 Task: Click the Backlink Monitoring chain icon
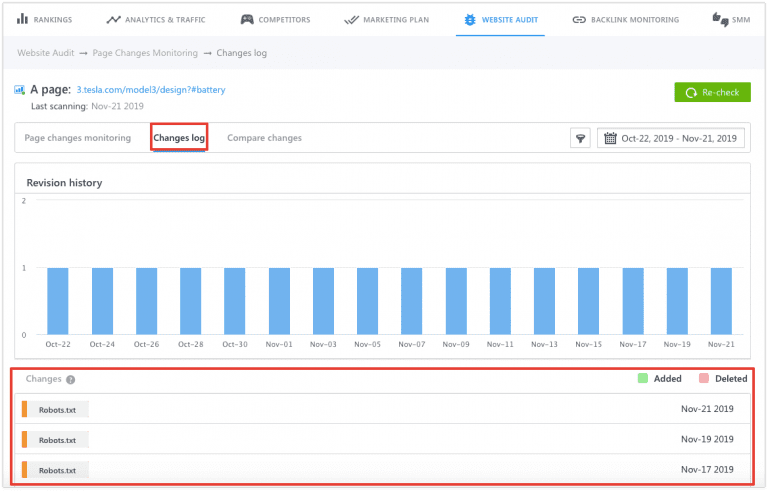[579, 20]
